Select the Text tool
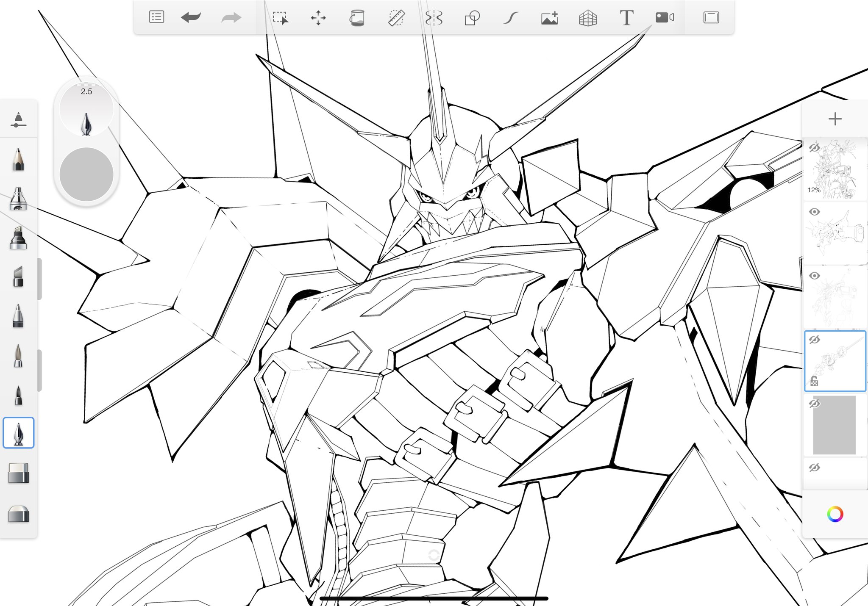This screenshot has width=868, height=606. coord(626,18)
